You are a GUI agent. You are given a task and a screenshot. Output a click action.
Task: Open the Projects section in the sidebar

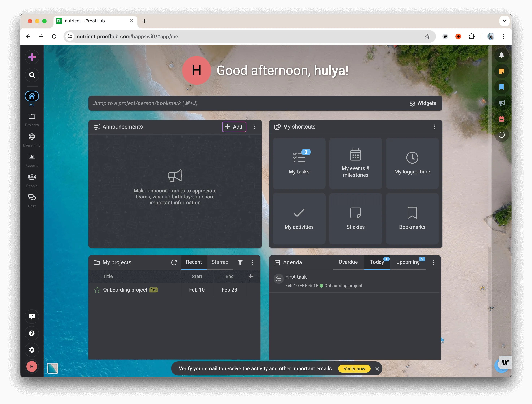[32, 119]
